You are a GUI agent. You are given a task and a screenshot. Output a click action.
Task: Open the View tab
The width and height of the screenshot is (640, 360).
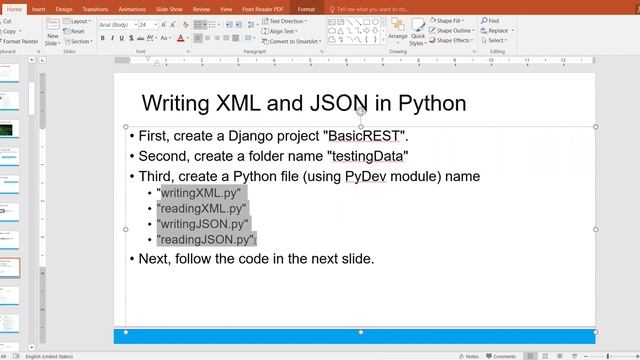tap(226, 9)
